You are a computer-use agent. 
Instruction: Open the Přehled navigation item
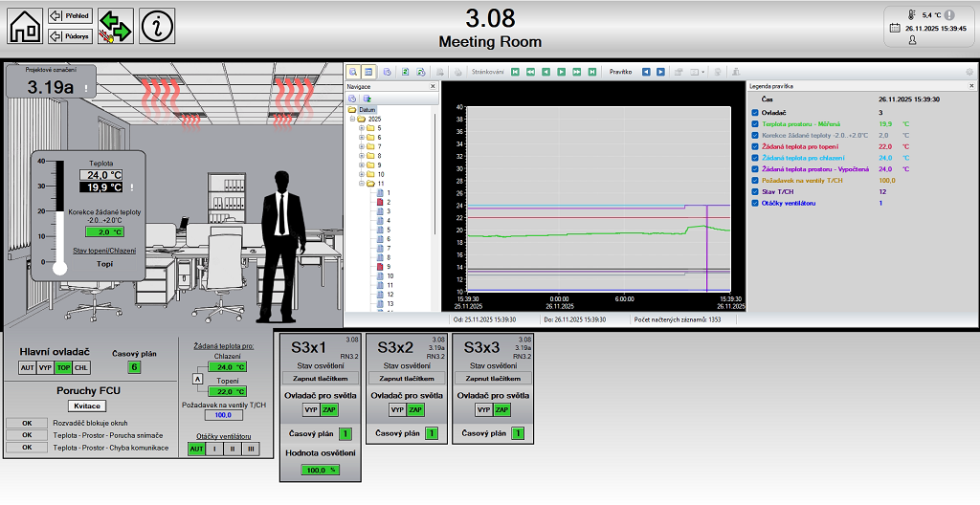70,16
